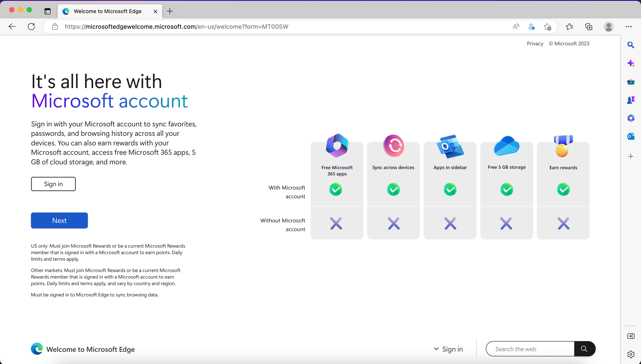Open Settings and more ellipsis menu

coord(629,27)
